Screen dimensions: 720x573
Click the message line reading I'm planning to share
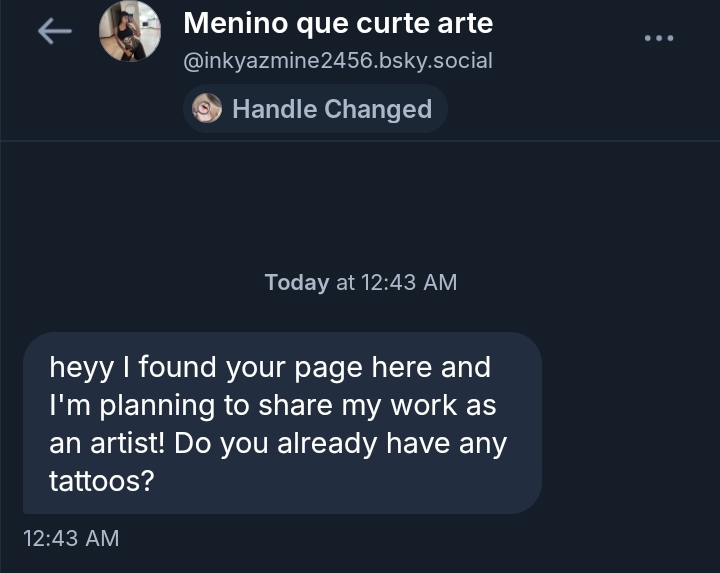pos(272,405)
